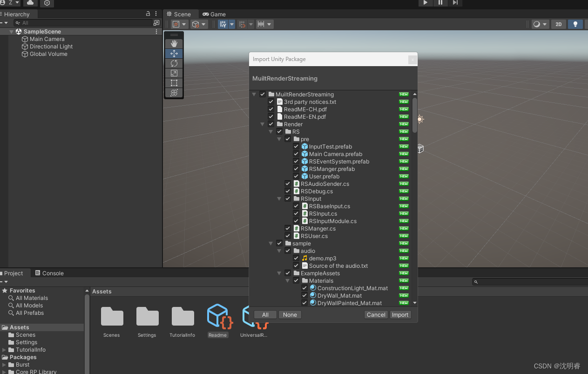Screen dimensions: 588x374
Task: Select the Scale tool
Action: tap(174, 73)
